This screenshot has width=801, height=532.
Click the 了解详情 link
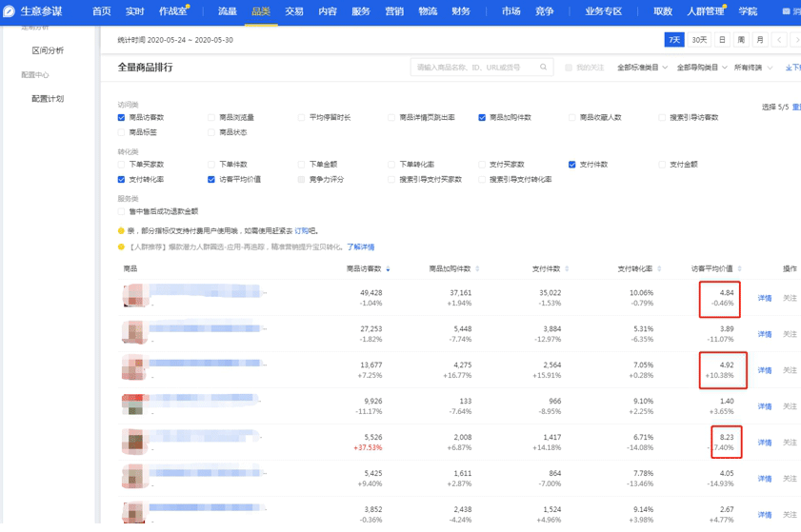360,246
